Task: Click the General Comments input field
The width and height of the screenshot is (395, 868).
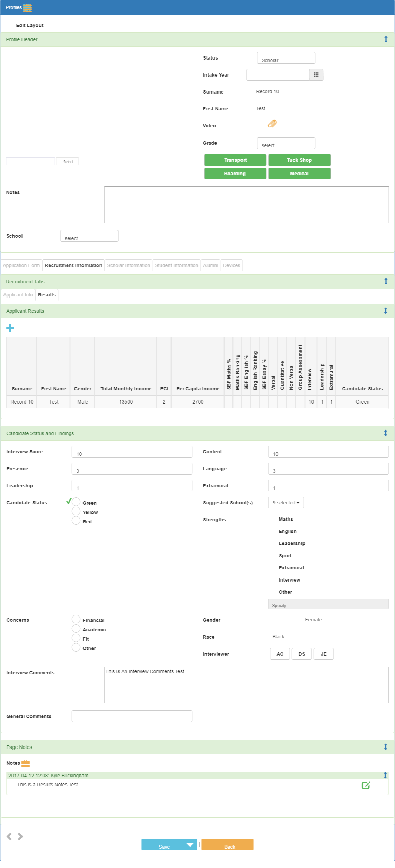Action: pyautogui.click(x=132, y=717)
